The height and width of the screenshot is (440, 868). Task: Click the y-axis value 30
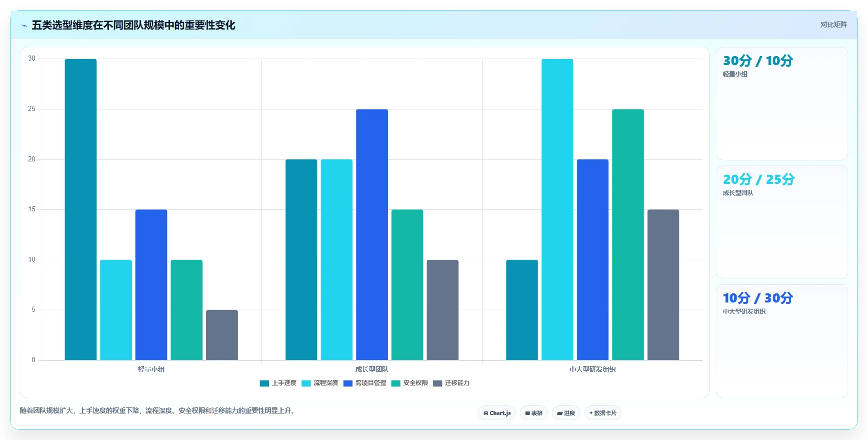tap(32, 59)
